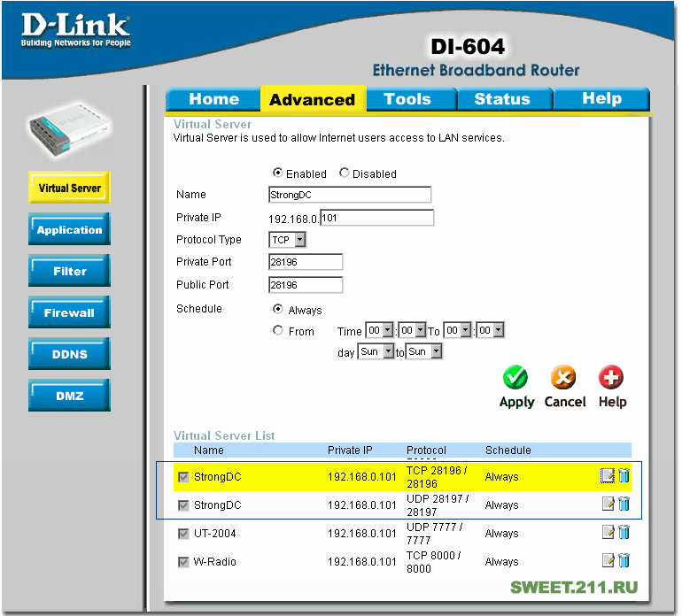Click the Name input field

click(350, 195)
